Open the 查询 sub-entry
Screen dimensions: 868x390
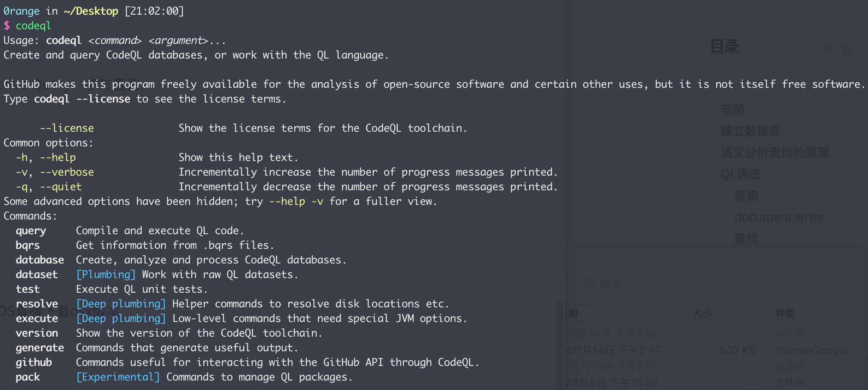tap(746, 195)
